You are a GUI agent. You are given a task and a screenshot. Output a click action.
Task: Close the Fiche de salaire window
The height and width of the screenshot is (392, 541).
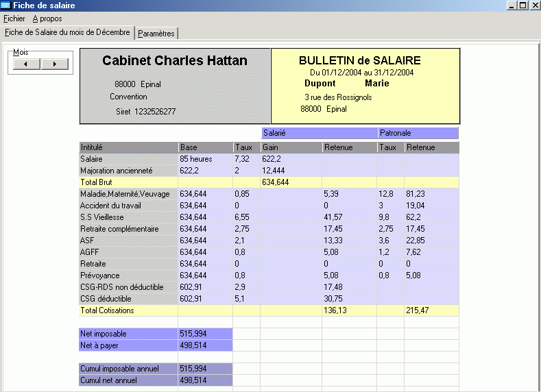pyautogui.click(x=535, y=5)
